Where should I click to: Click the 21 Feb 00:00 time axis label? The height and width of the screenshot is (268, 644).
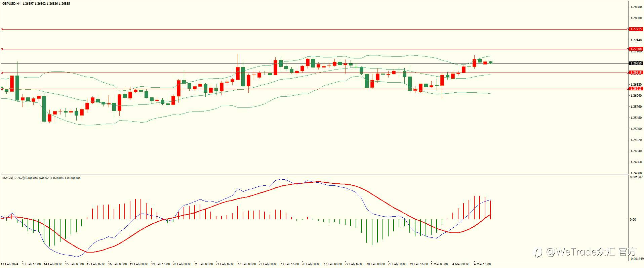click(x=203, y=264)
